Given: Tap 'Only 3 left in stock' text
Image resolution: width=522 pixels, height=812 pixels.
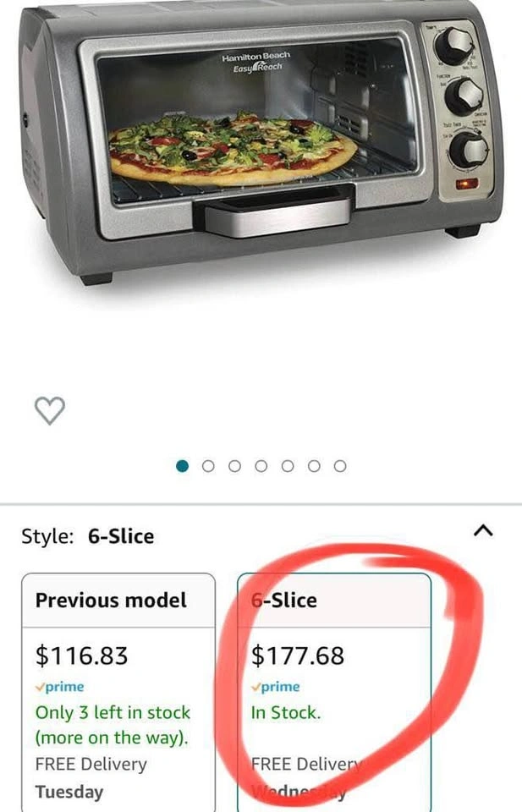Looking at the screenshot, I should [x=113, y=712].
